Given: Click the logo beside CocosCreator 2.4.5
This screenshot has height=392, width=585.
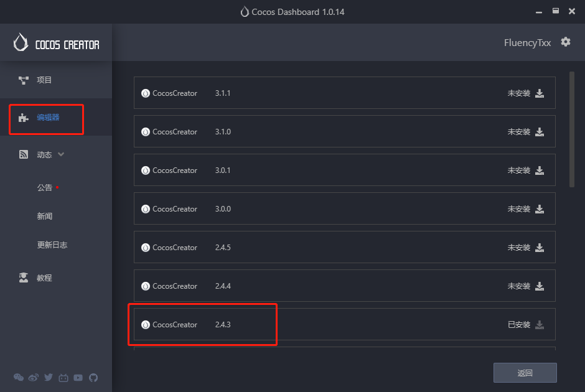Looking at the screenshot, I should pos(146,248).
